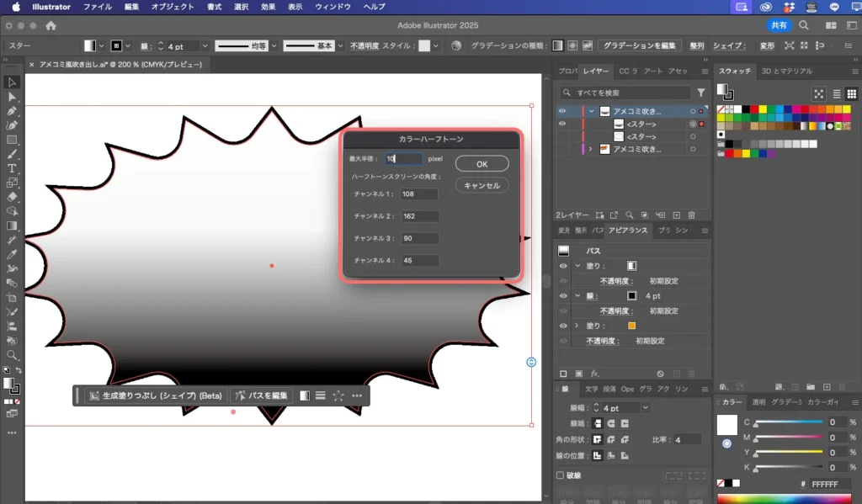862x504 pixels.
Task: Select the Rectangle shape tool
Action: (x=12, y=140)
